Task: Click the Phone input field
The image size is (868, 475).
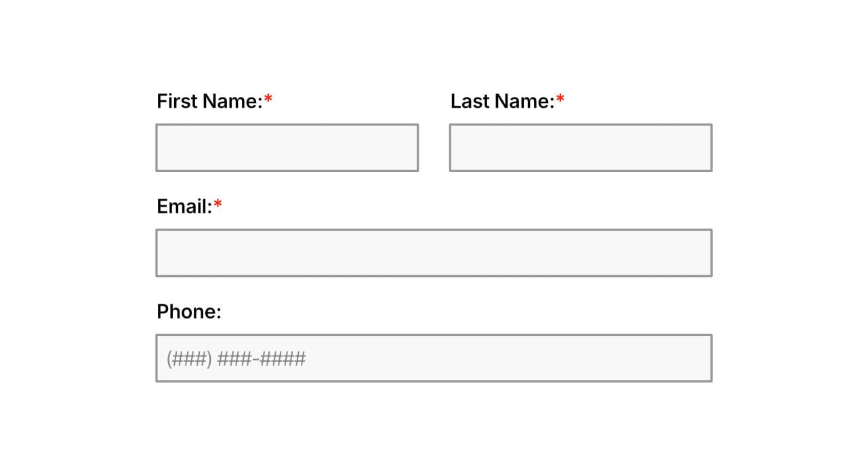Action: coord(434,358)
